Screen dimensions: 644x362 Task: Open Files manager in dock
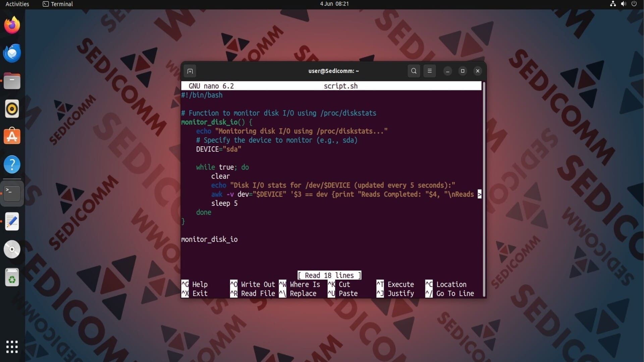pyautogui.click(x=12, y=81)
